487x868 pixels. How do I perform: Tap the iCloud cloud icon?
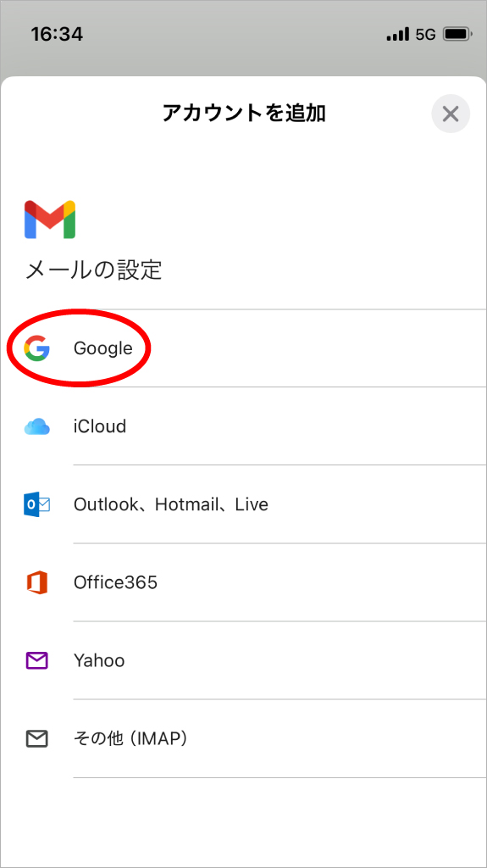tap(37, 427)
